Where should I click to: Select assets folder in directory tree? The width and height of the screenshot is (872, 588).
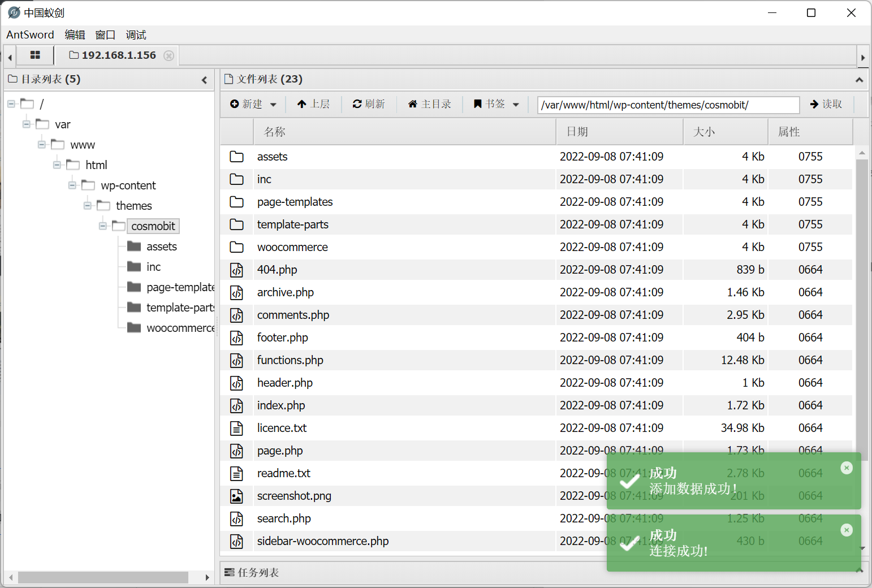tap(161, 247)
